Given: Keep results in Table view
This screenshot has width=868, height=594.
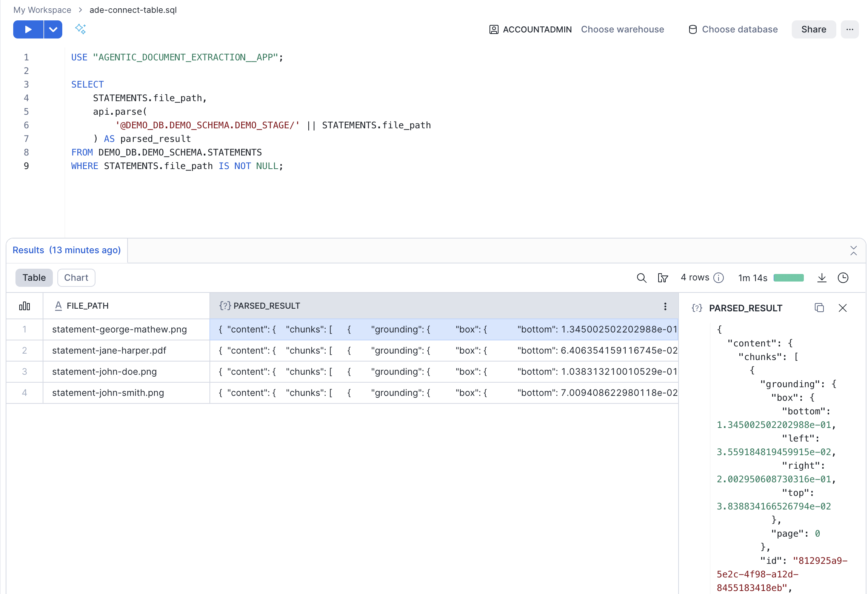Looking at the screenshot, I should coord(34,277).
